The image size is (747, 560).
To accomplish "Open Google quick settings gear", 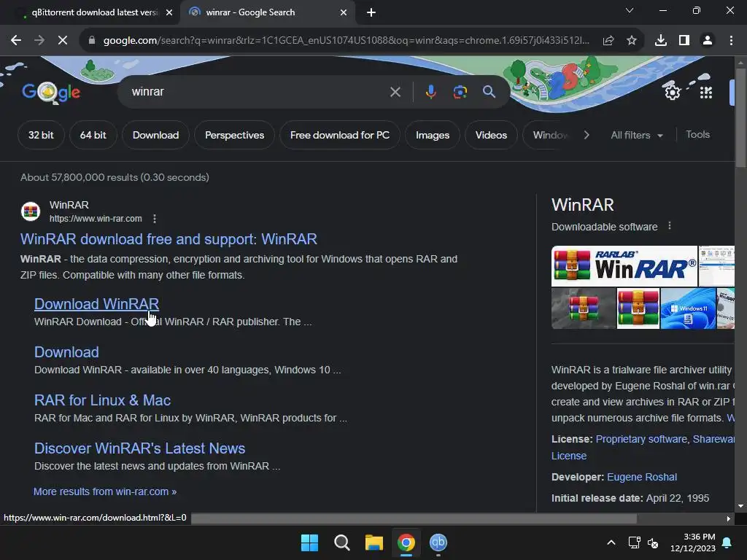I will coord(672,92).
